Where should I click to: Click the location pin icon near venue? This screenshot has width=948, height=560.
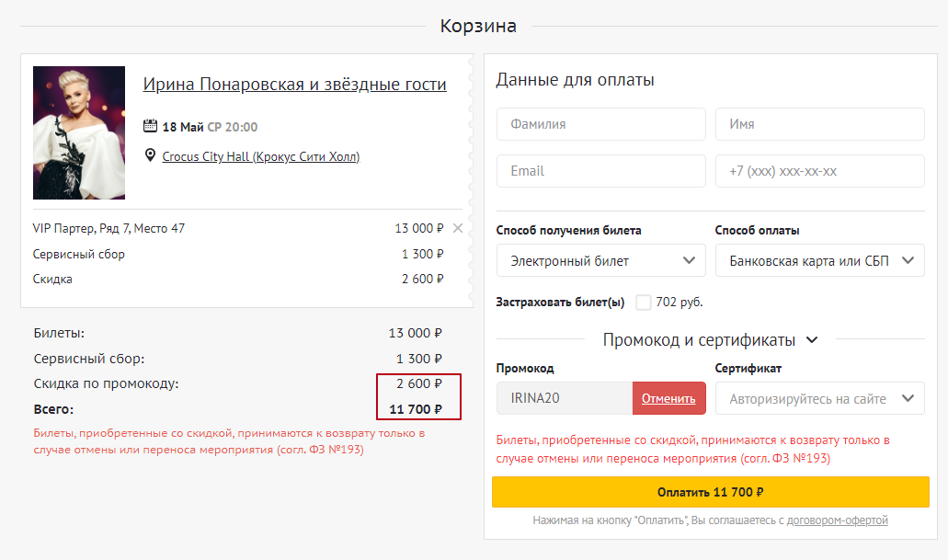[x=151, y=155]
